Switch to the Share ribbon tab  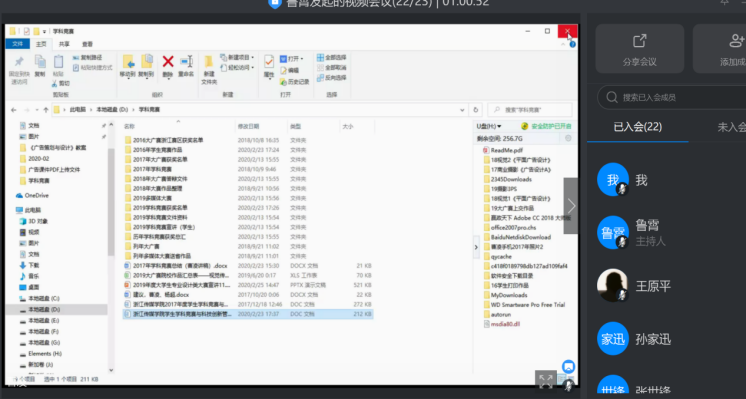click(x=64, y=44)
